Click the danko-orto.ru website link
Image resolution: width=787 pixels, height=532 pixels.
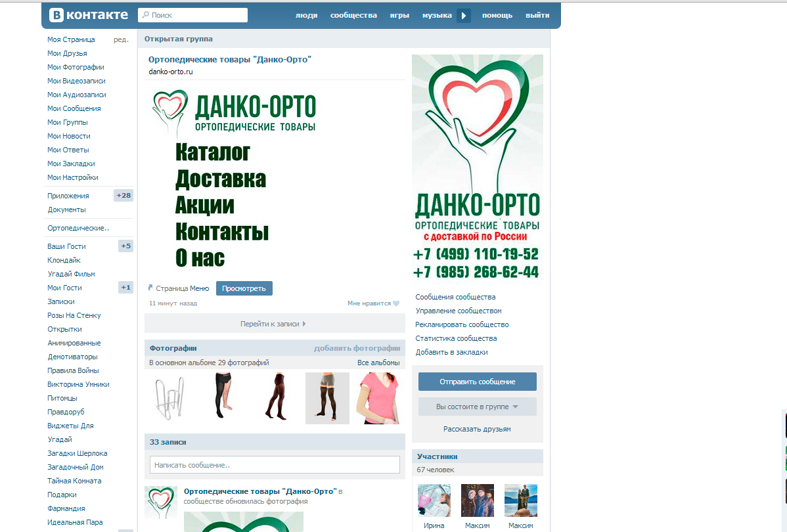point(171,72)
